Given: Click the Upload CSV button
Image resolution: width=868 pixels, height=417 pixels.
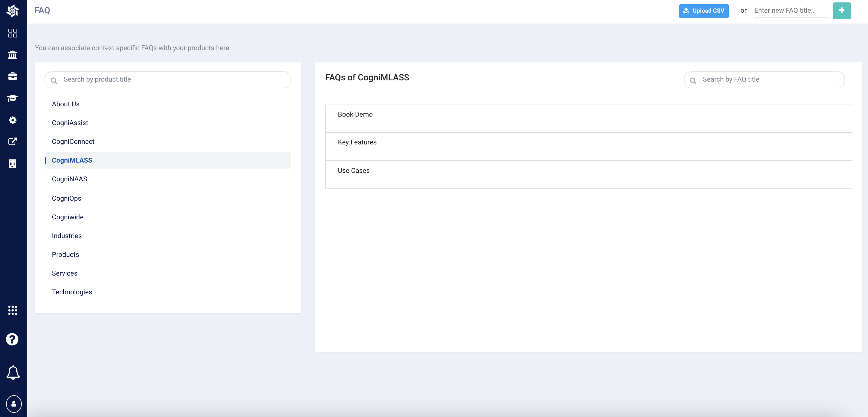Looking at the screenshot, I should [704, 11].
